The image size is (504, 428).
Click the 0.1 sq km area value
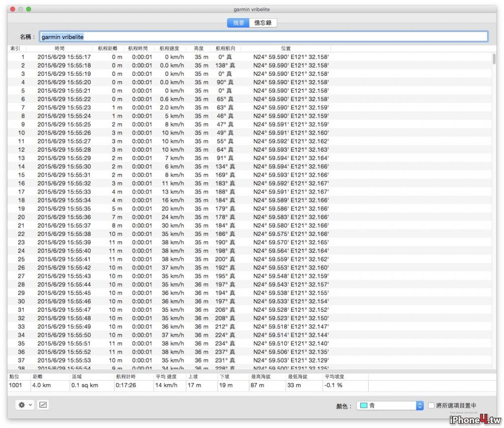click(85, 385)
